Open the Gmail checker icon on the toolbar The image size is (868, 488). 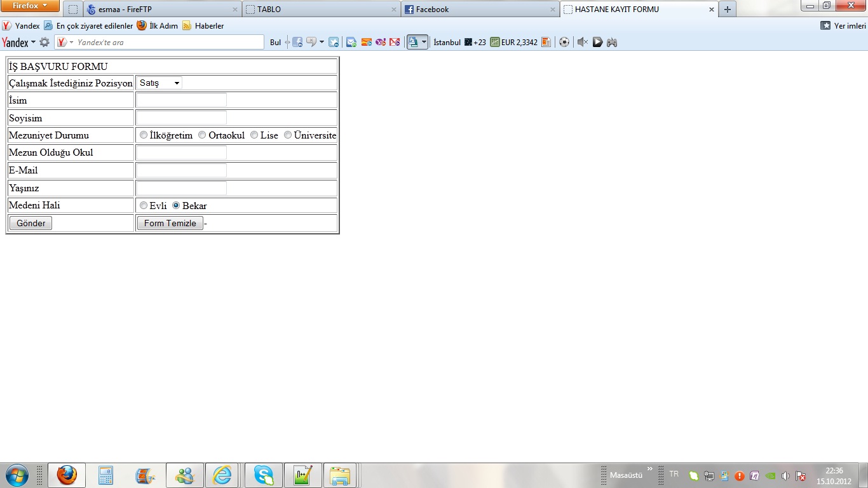tap(396, 42)
